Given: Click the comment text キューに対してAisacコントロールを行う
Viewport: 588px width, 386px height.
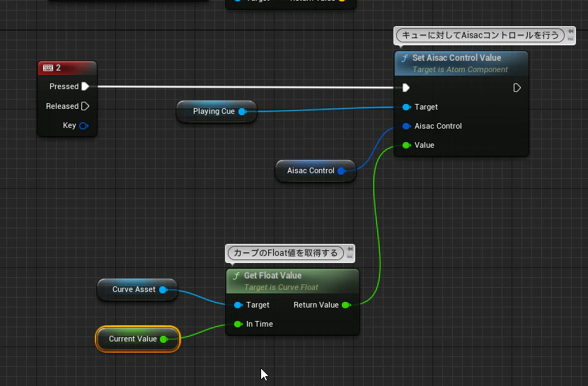Looking at the screenshot, I should click(480, 35).
